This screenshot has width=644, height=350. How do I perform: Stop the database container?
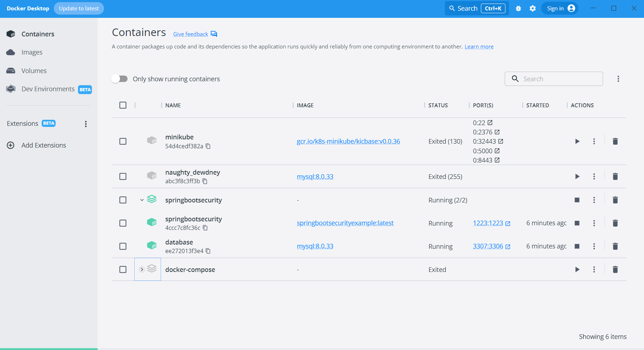point(577,246)
